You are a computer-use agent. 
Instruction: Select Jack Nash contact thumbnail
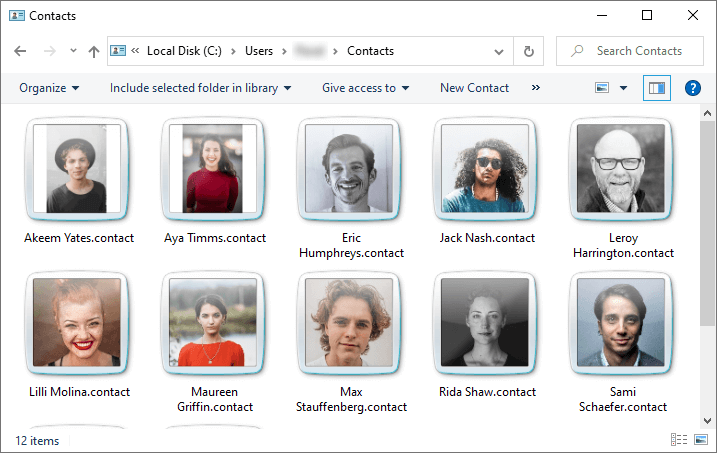click(485, 169)
